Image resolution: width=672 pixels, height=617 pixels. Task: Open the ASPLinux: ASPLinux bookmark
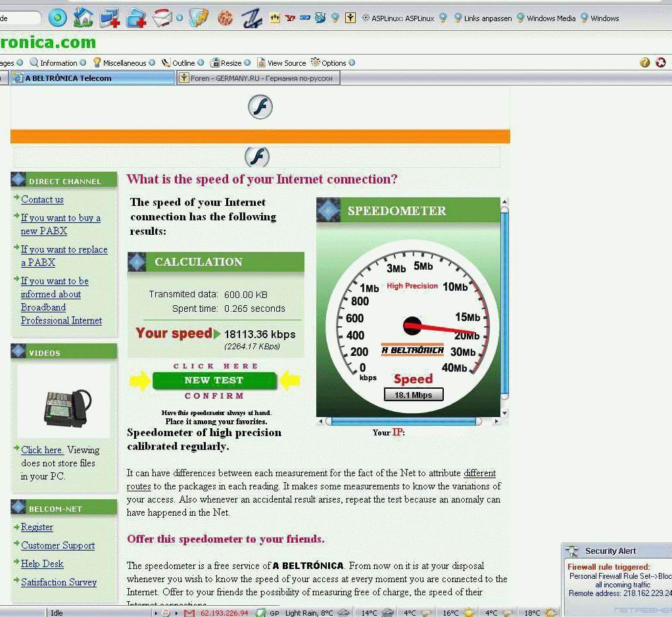pos(398,18)
